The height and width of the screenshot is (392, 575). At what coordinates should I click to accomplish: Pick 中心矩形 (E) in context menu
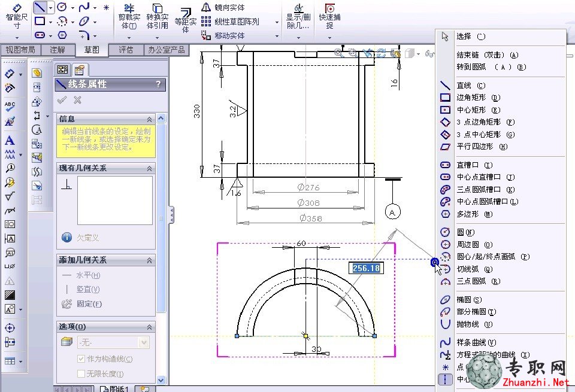(500, 110)
